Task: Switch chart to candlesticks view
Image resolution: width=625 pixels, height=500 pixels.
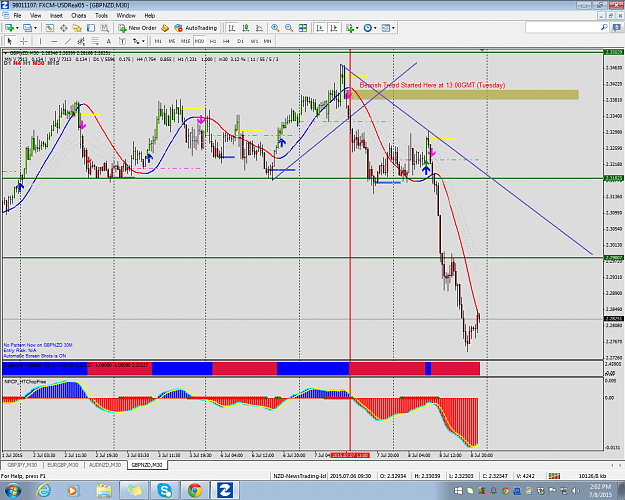Action: (x=246, y=28)
